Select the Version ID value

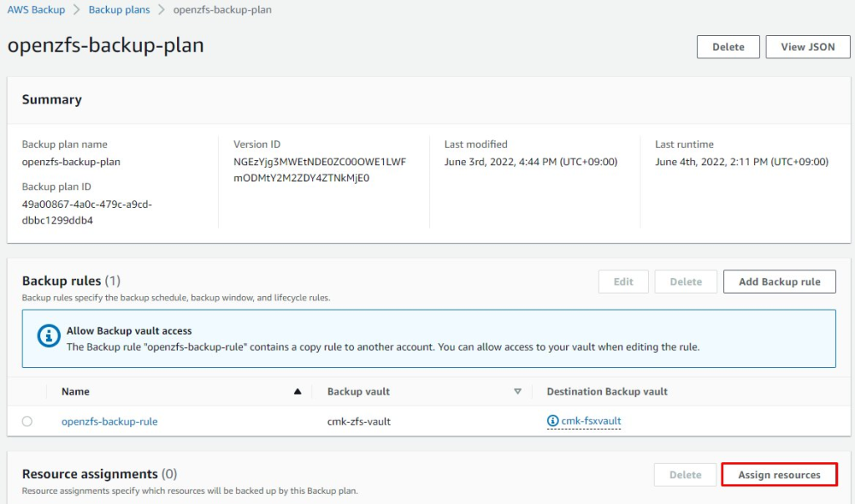320,170
